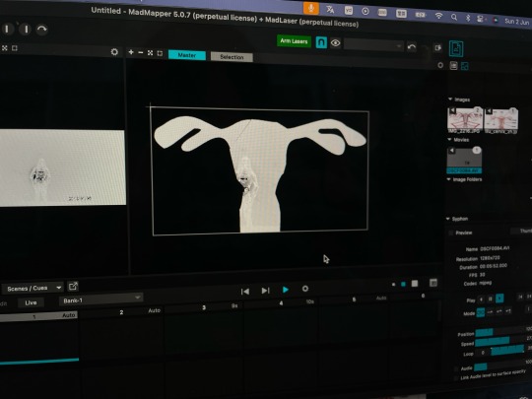Click the Loop count field showing 0

point(483,353)
